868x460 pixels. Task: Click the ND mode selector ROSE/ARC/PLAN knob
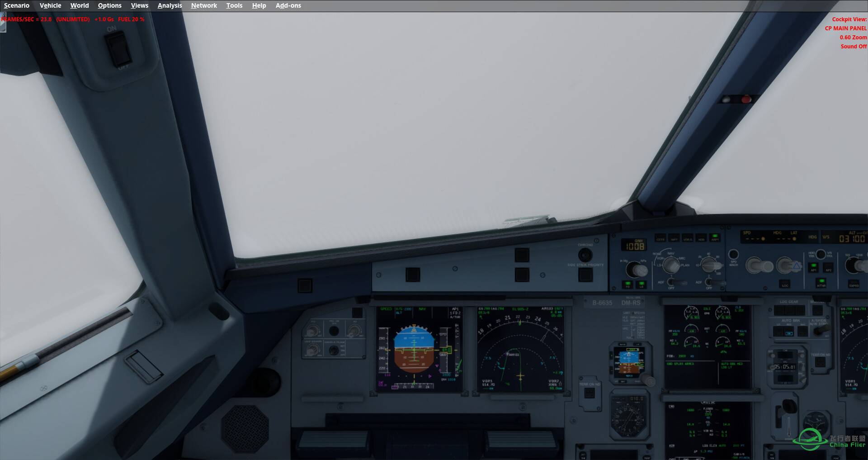point(672,265)
